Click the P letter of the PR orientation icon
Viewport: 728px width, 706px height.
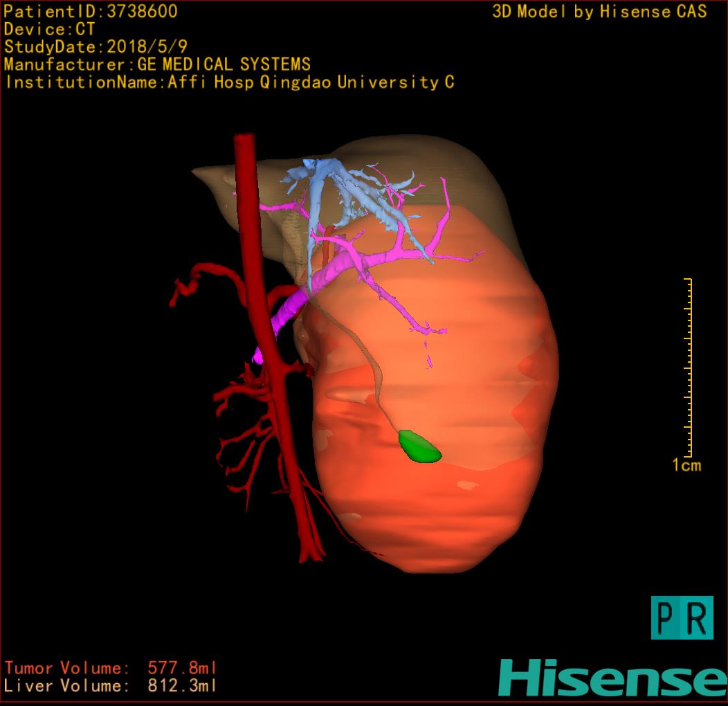[x=666, y=617]
